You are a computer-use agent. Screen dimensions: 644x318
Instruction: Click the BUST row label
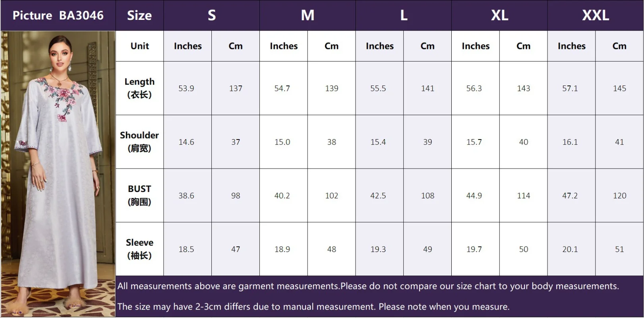click(x=139, y=196)
